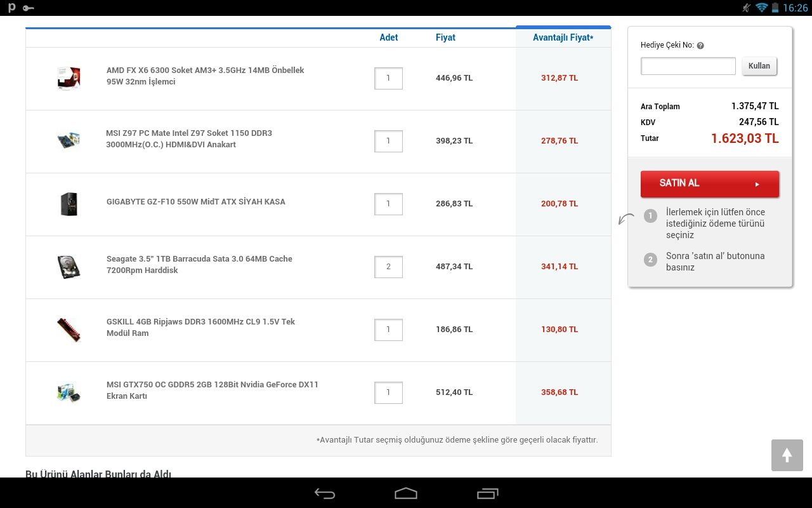The image size is (812, 508).
Task: Click the Avantajlı Tutar footnote text
Action: point(457,440)
